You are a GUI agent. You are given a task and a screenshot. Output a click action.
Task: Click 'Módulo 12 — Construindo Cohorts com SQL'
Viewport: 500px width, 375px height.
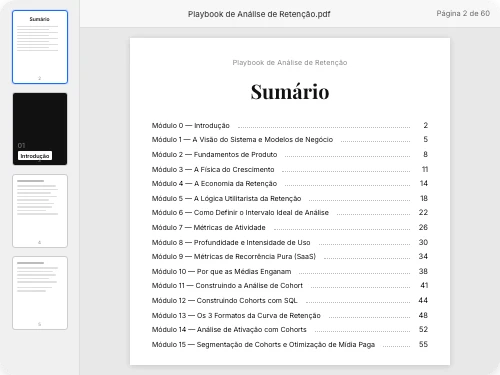pos(225,301)
